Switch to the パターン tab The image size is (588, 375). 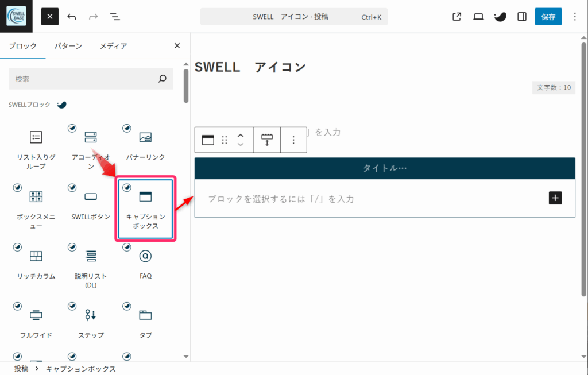click(x=68, y=46)
